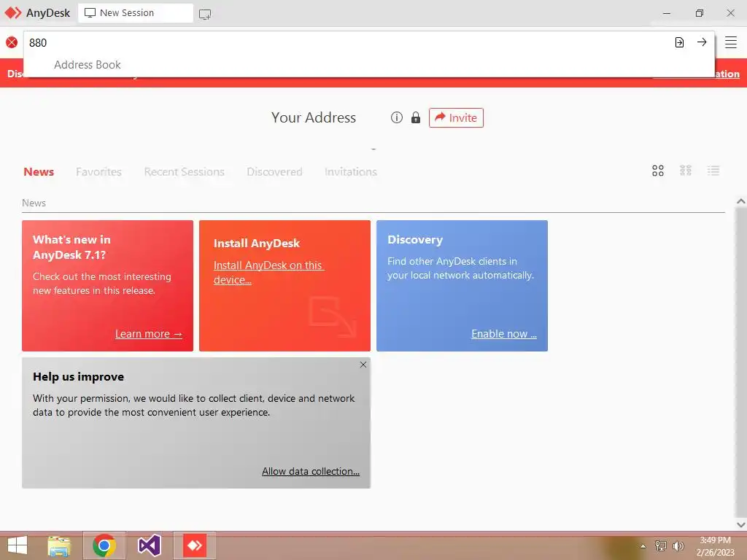Click the Invite button
The image size is (747, 560).
pyautogui.click(x=456, y=117)
